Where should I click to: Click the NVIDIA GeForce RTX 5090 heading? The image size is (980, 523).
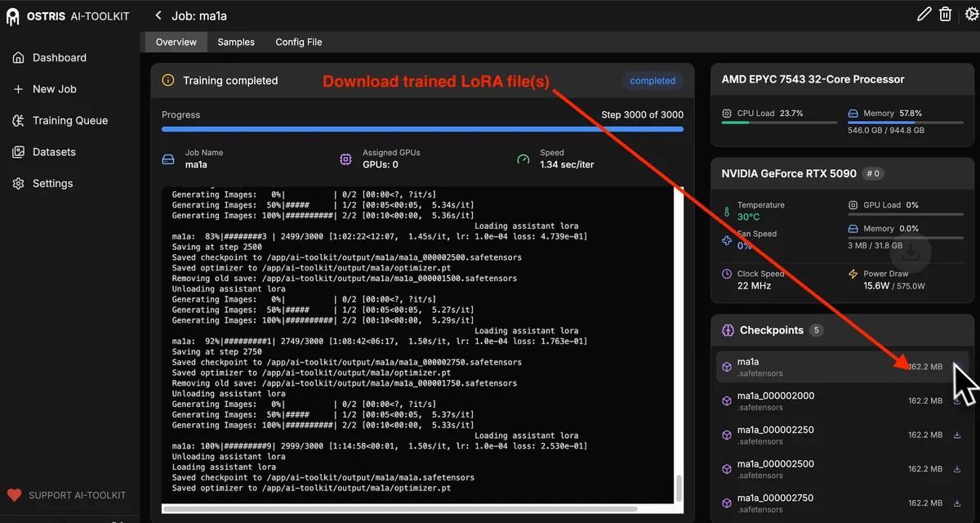point(789,173)
